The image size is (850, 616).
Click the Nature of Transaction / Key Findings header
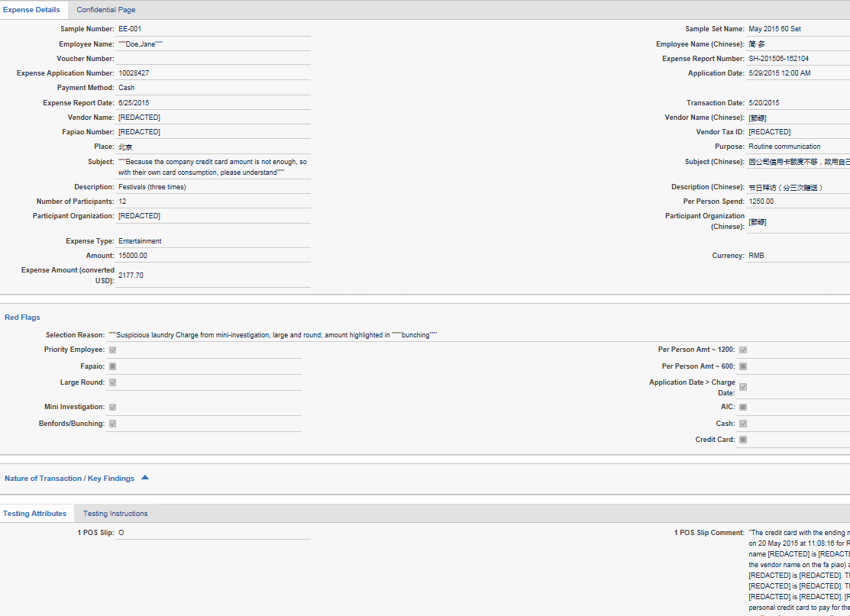69,479
